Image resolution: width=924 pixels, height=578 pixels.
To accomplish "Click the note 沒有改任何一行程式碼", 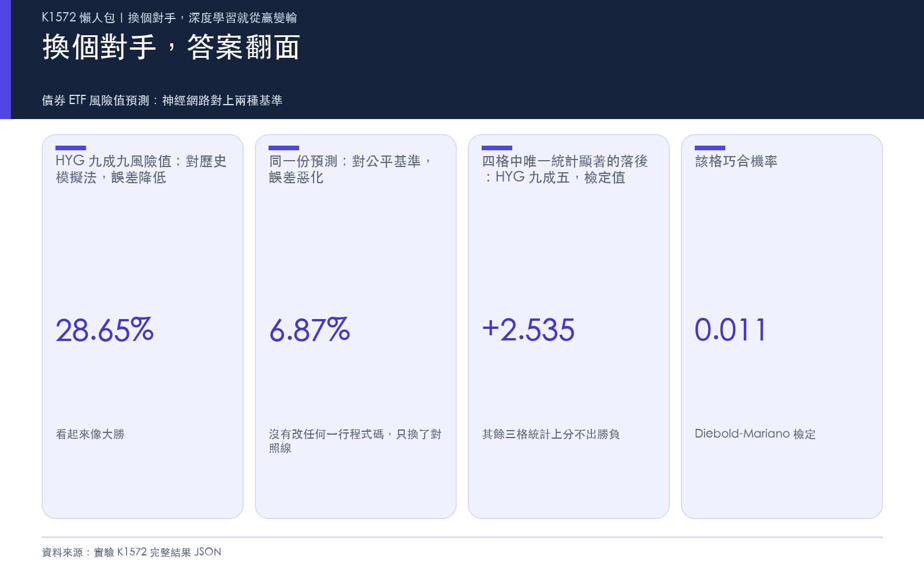I will coord(326,434).
